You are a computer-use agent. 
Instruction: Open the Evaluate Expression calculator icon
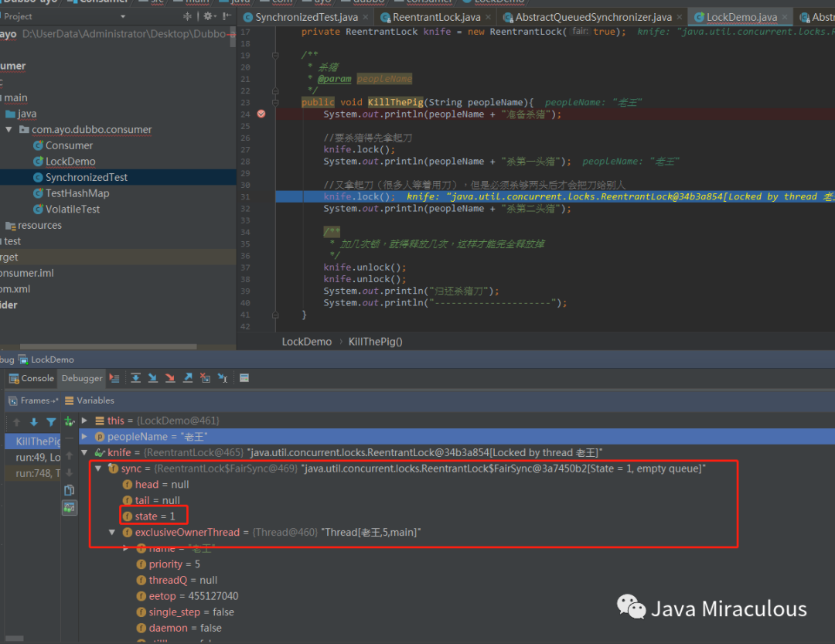click(244, 378)
